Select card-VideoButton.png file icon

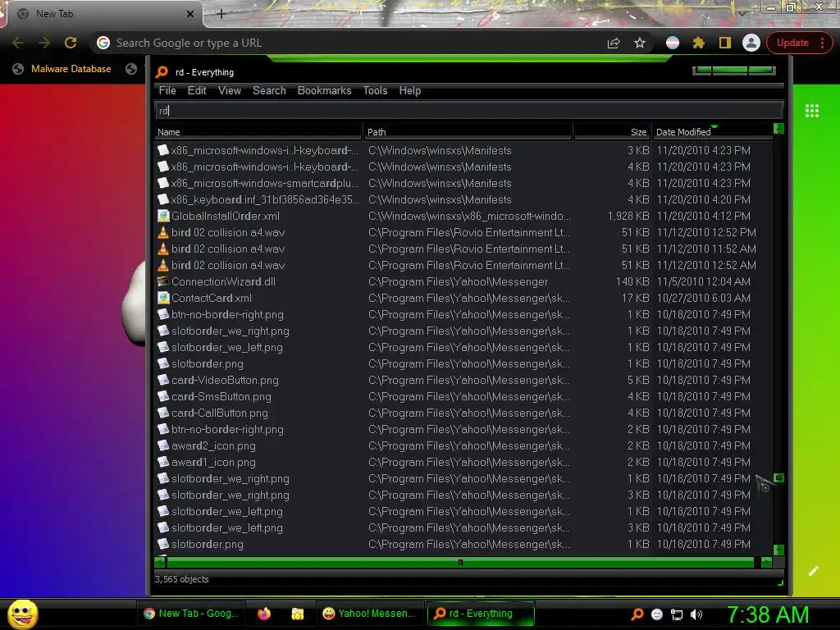coord(163,380)
